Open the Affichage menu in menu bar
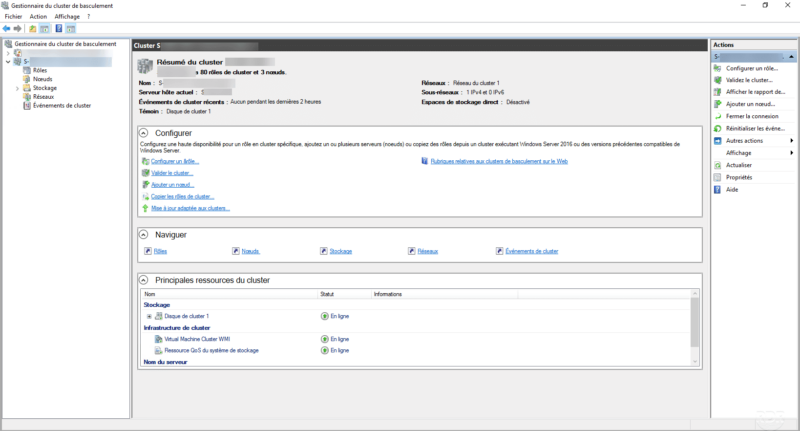This screenshot has height=431, width=800. [67, 17]
